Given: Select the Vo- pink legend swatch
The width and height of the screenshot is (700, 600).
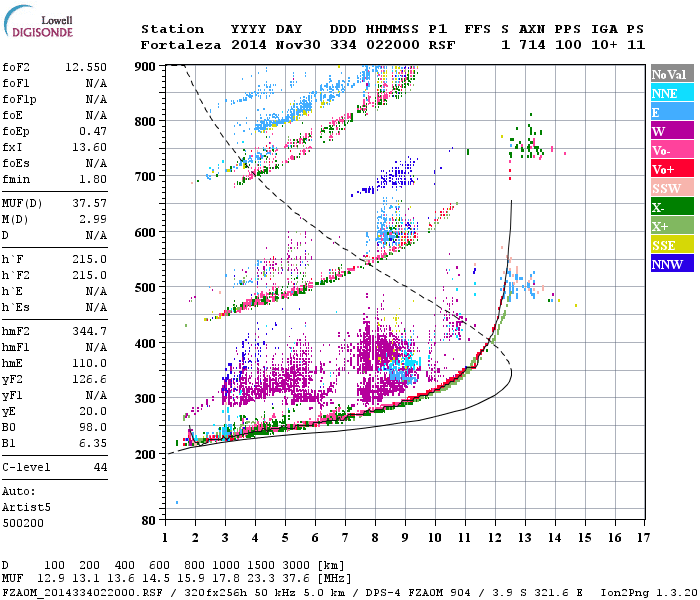Looking at the screenshot, I should point(672,150).
